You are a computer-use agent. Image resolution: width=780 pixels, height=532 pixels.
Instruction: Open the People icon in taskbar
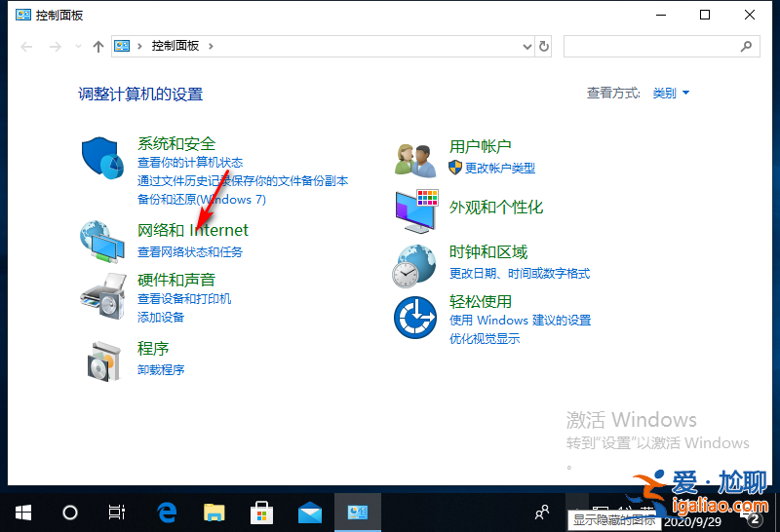tap(542, 513)
